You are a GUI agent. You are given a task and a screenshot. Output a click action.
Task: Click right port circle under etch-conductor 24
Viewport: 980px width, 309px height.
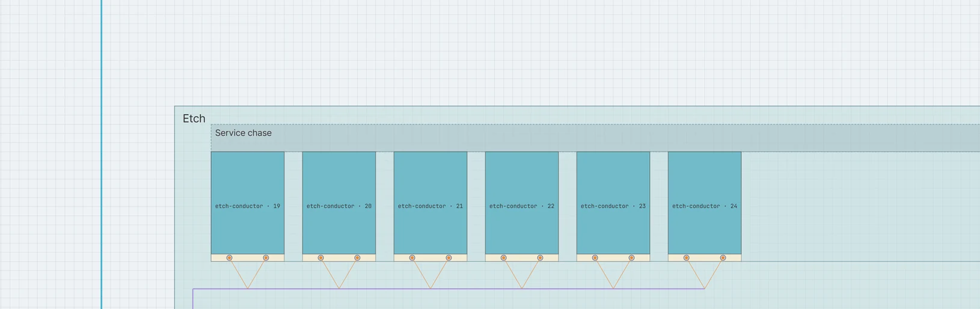tap(723, 258)
